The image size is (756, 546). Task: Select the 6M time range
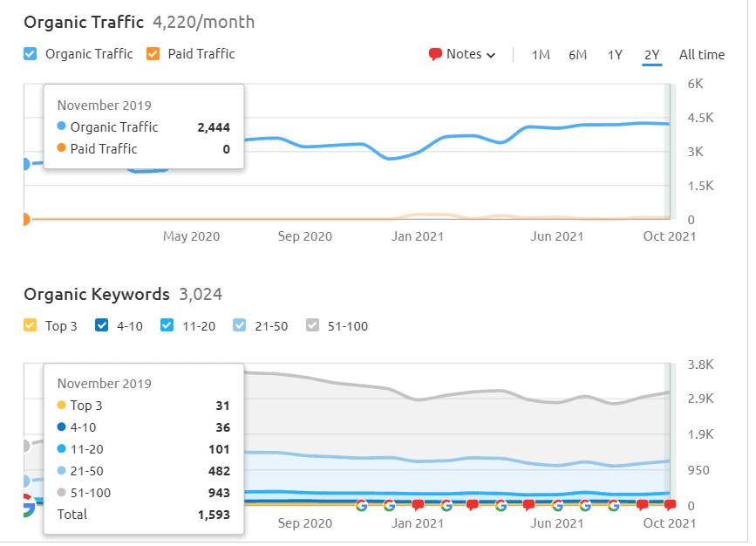pyautogui.click(x=577, y=54)
